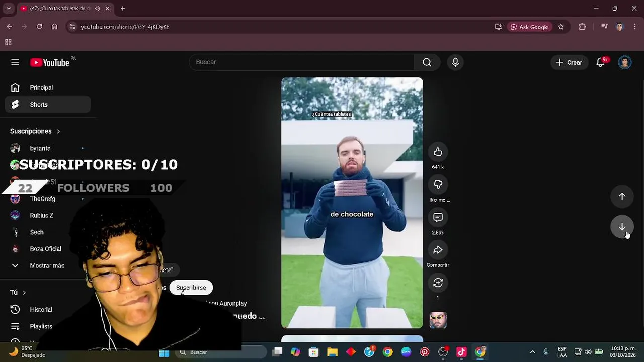Open TikTok from the taskbar

pyautogui.click(x=461, y=352)
